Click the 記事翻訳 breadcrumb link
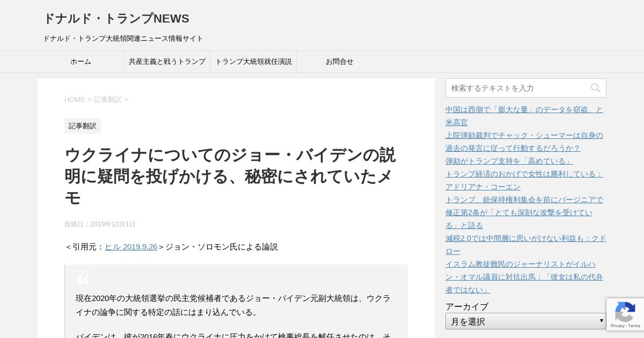 click(108, 100)
